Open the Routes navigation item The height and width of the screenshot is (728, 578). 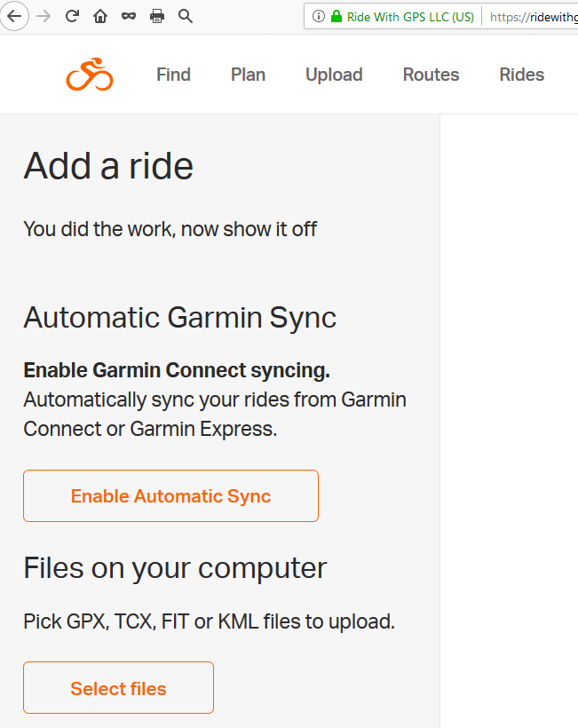(x=431, y=75)
